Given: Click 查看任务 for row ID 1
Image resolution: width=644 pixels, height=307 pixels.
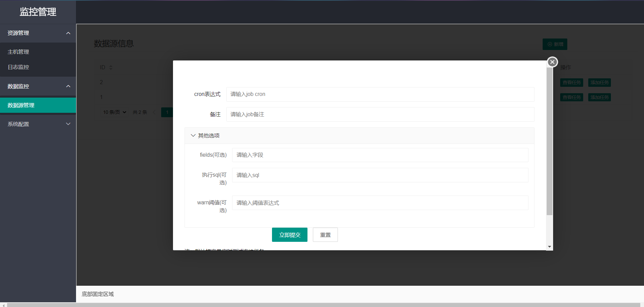Looking at the screenshot, I should click(x=572, y=97).
